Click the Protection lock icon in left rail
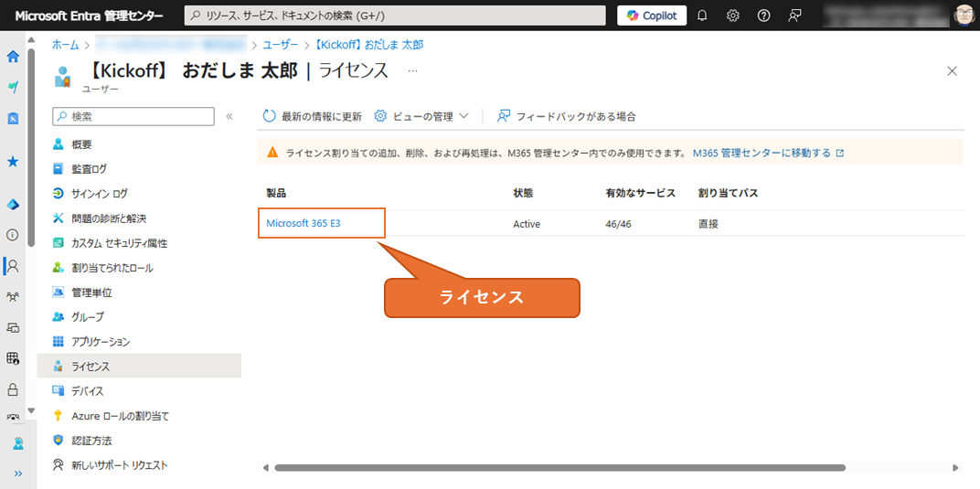 13,389
